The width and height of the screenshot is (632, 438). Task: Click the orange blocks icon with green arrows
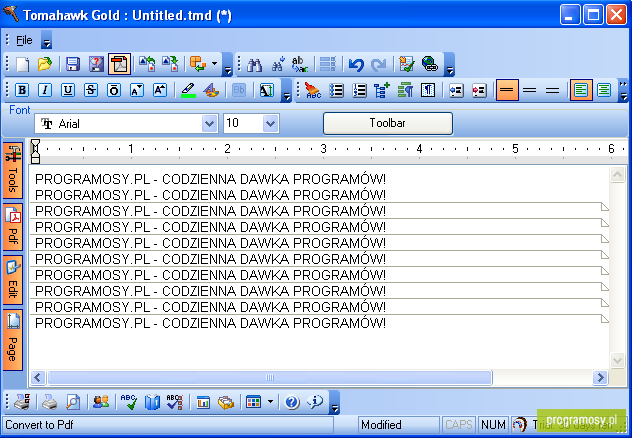click(x=198, y=64)
